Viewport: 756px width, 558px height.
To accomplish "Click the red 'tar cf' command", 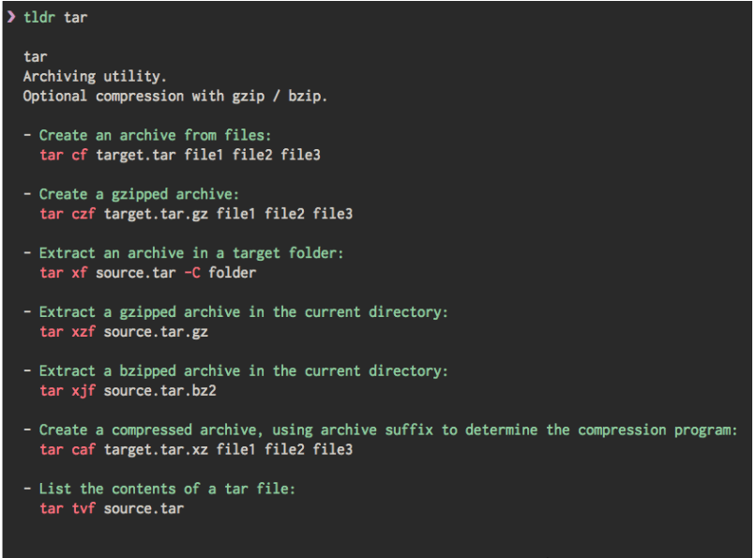I will pos(64,155).
